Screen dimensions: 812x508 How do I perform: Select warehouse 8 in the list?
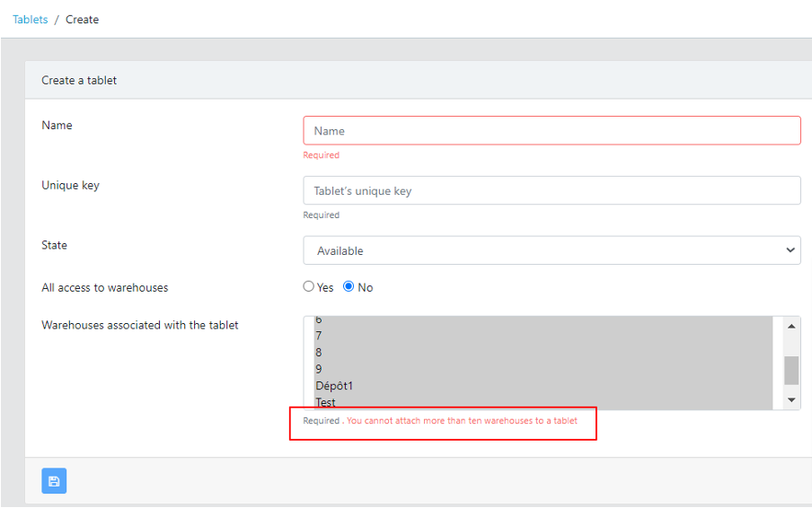[x=543, y=353]
